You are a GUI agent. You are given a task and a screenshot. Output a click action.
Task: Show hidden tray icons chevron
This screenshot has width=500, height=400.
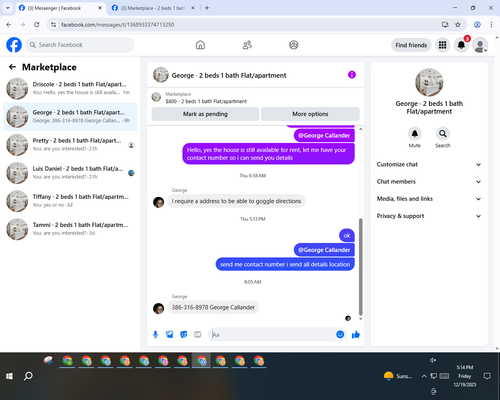[424, 376]
